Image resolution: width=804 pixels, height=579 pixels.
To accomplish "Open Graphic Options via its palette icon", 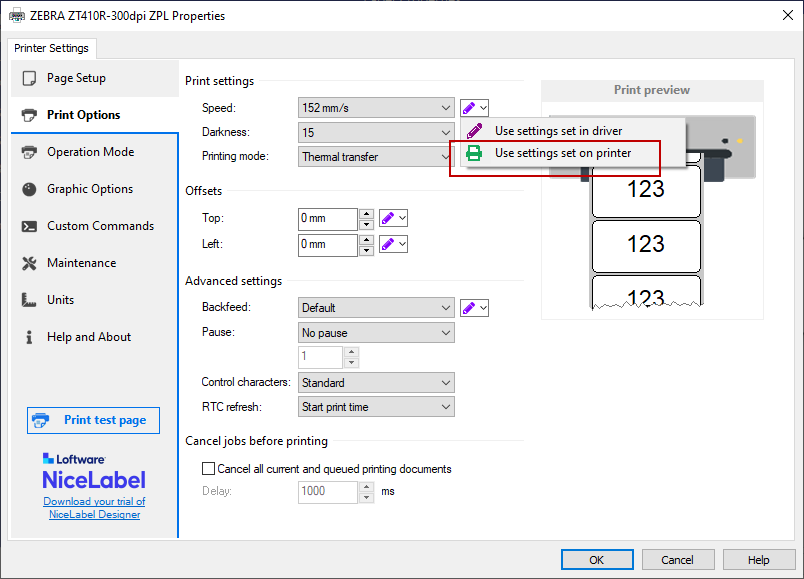I will pyautogui.click(x=29, y=189).
